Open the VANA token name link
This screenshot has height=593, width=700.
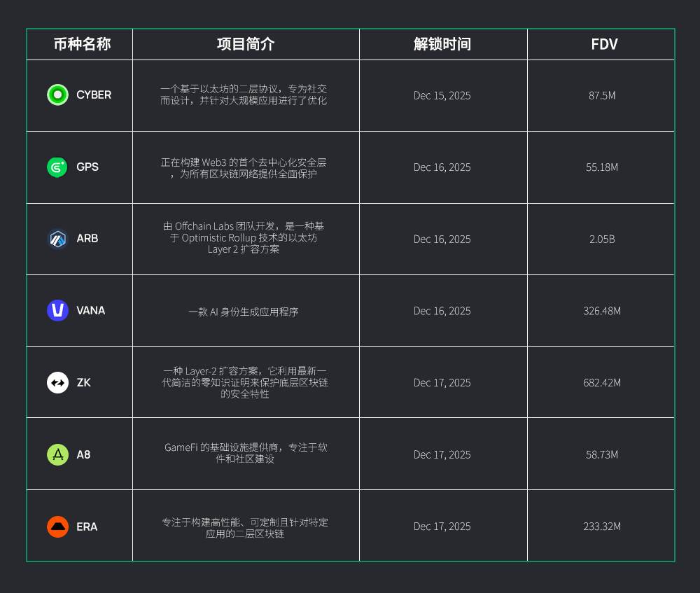(x=91, y=311)
